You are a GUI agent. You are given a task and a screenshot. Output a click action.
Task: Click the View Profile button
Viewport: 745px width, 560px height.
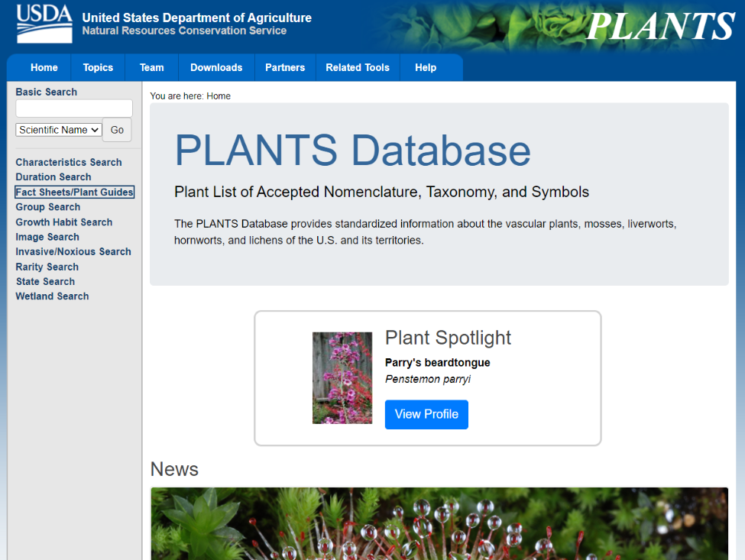[426, 414]
